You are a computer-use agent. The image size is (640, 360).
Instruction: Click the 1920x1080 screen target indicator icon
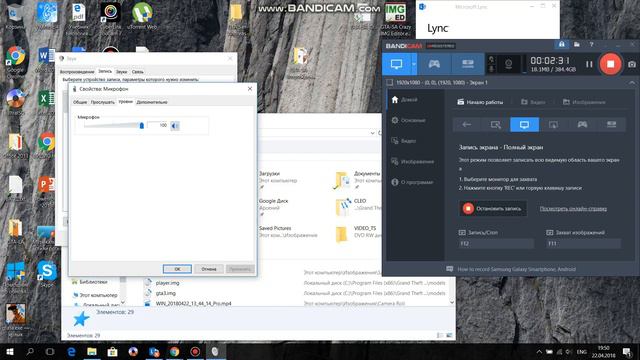[x=390, y=82]
